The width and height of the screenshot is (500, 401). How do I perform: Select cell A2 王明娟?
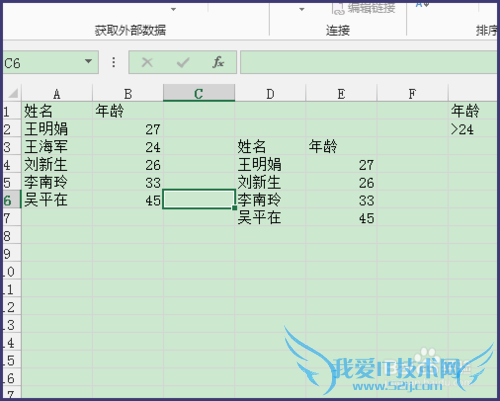57,129
